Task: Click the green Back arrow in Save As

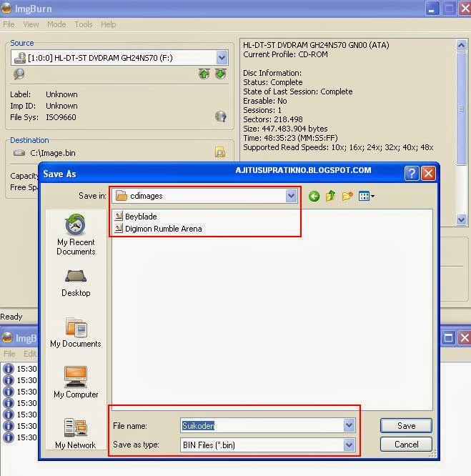Action: pos(314,197)
